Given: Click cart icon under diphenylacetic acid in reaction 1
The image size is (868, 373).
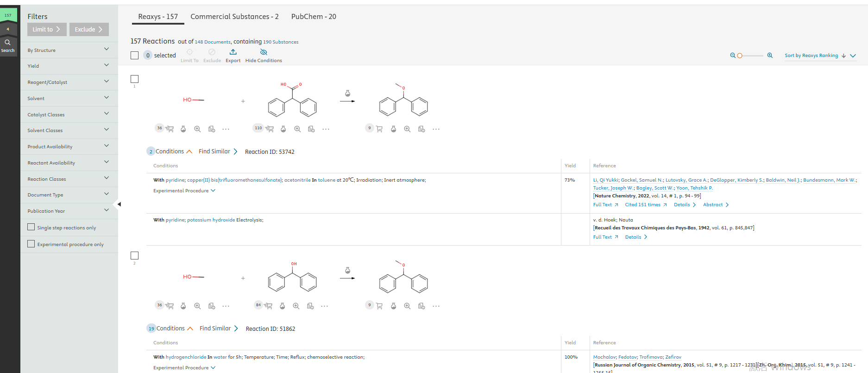Looking at the screenshot, I should pyautogui.click(x=270, y=129).
